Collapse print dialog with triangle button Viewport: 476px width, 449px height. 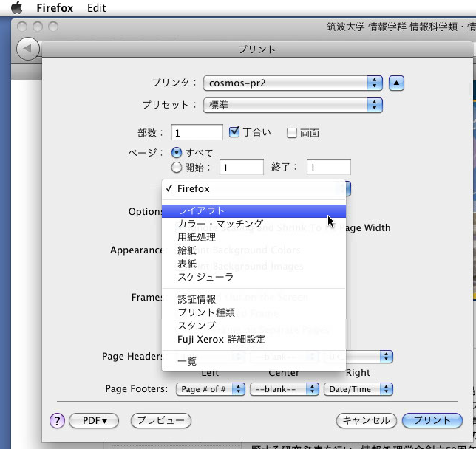coord(396,83)
